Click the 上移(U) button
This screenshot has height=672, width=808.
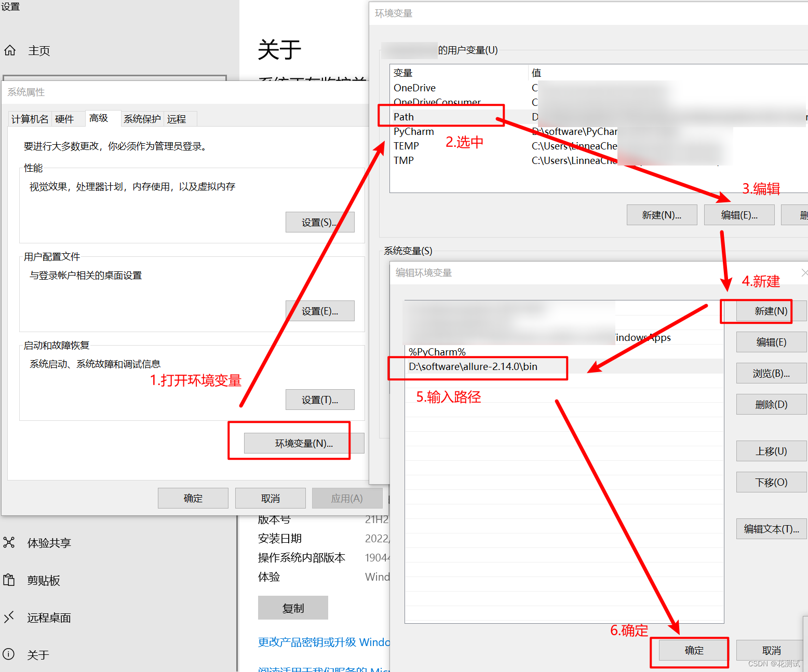pos(771,451)
